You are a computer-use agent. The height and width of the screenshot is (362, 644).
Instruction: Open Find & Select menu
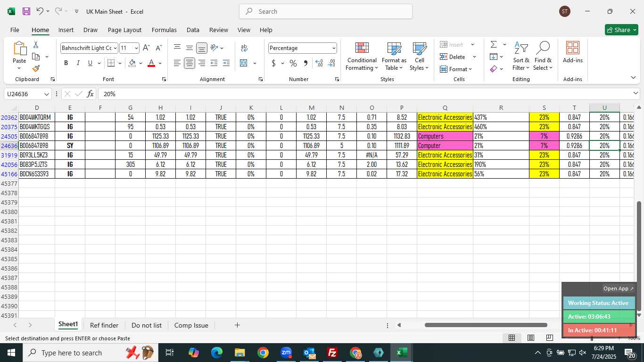coord(543,56)
